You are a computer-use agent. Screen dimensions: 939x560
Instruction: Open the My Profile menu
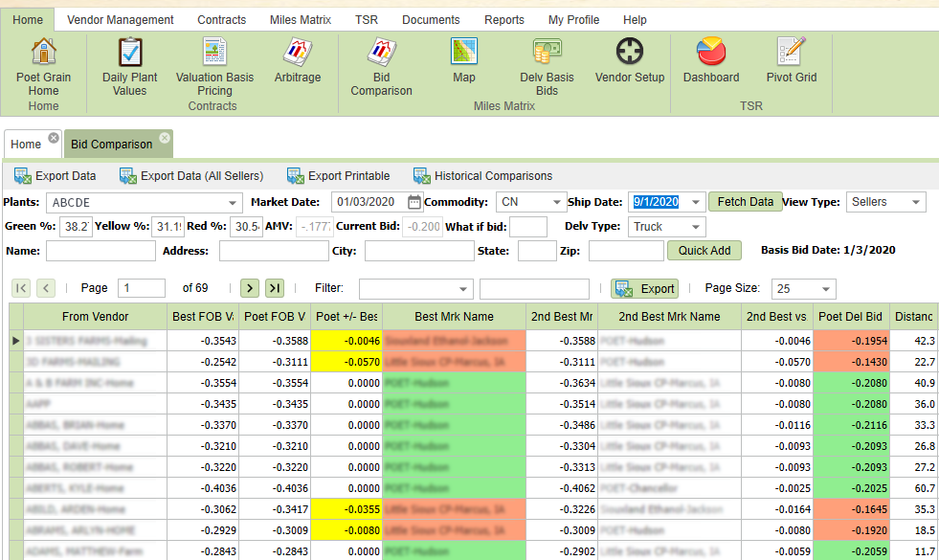tap(573, 20)
